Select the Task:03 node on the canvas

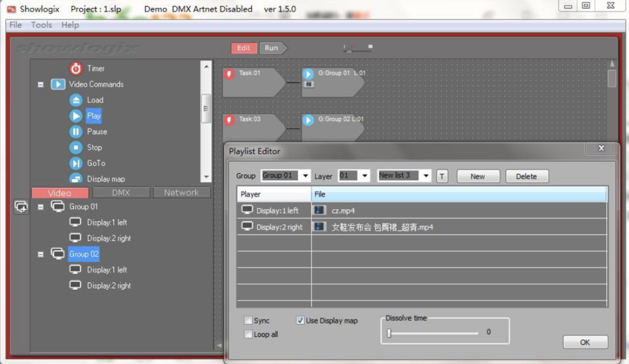pos(250,127)
